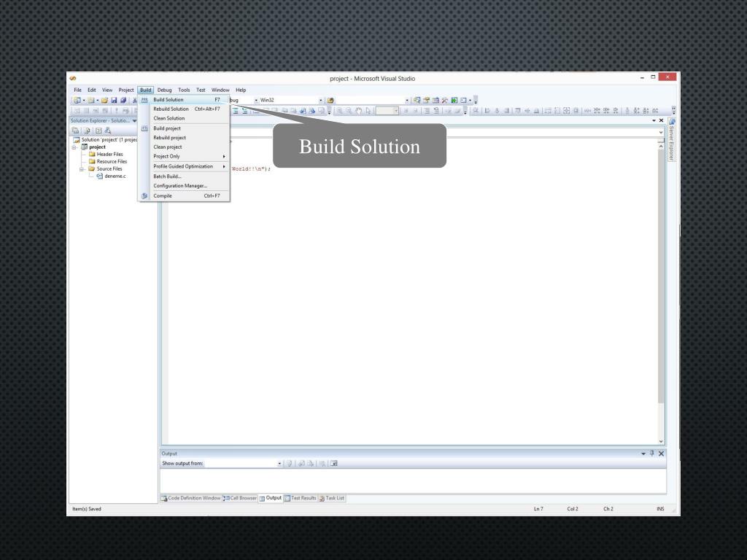Select the Output tab

coord(271,498)
